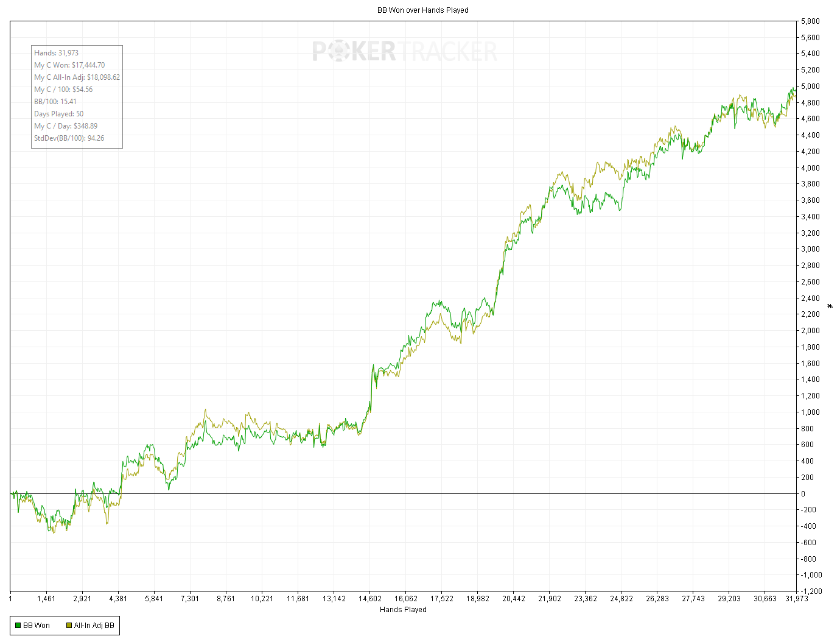Click the 14,602 x-axis label
The height and width of the screenshot is (639, 840).
(370, 599)
